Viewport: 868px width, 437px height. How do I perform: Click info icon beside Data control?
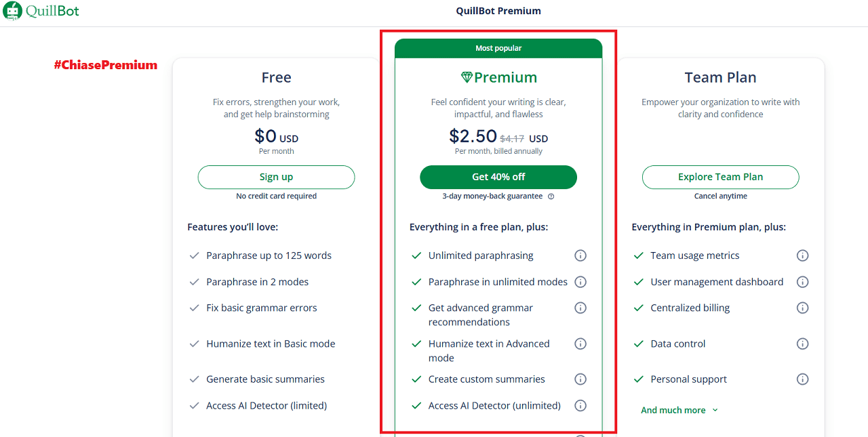802,344
